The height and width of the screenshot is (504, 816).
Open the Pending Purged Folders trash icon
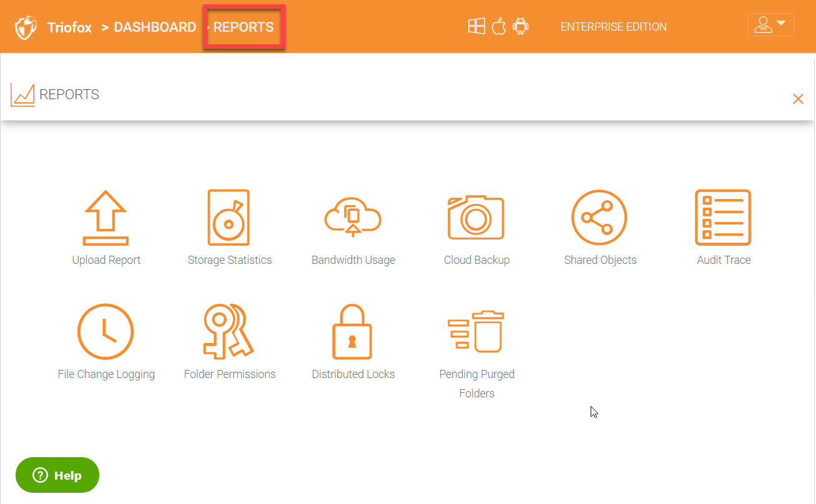point(476,332)
